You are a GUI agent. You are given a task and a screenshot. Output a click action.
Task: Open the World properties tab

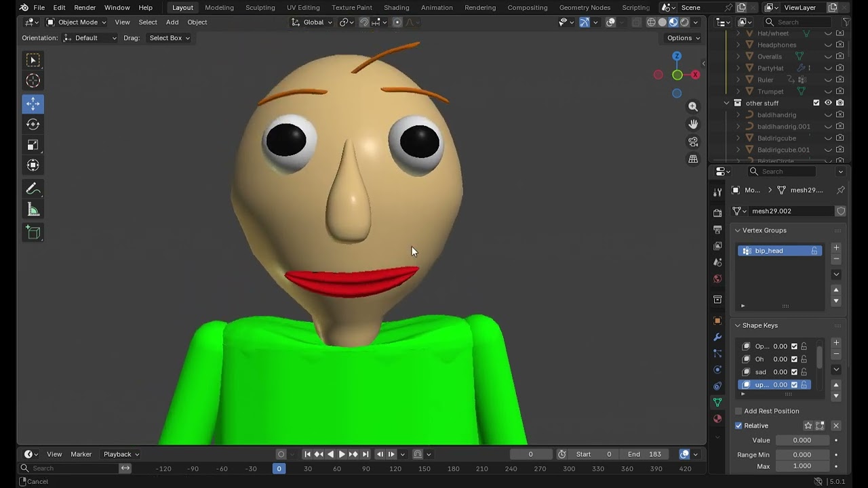(717, 279)
